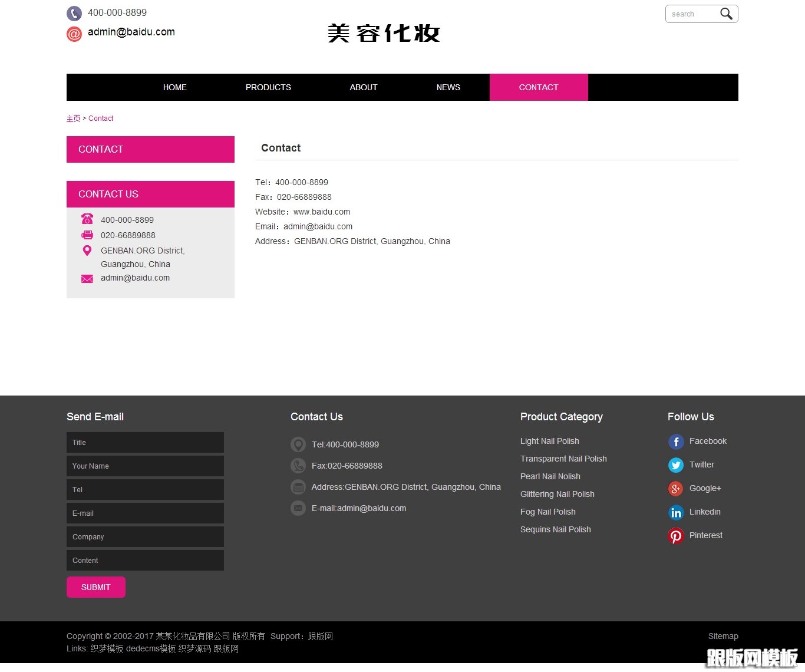Select the Glittering Nail Polish category link

pos(557,494)
